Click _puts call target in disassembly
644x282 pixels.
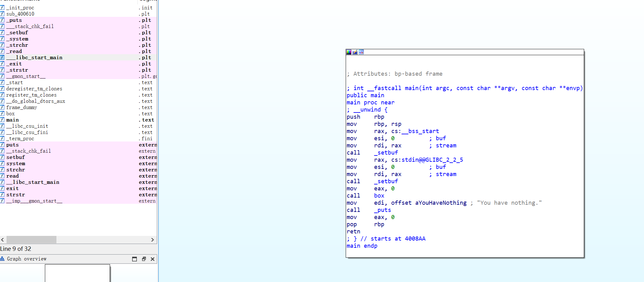(382, 210)
